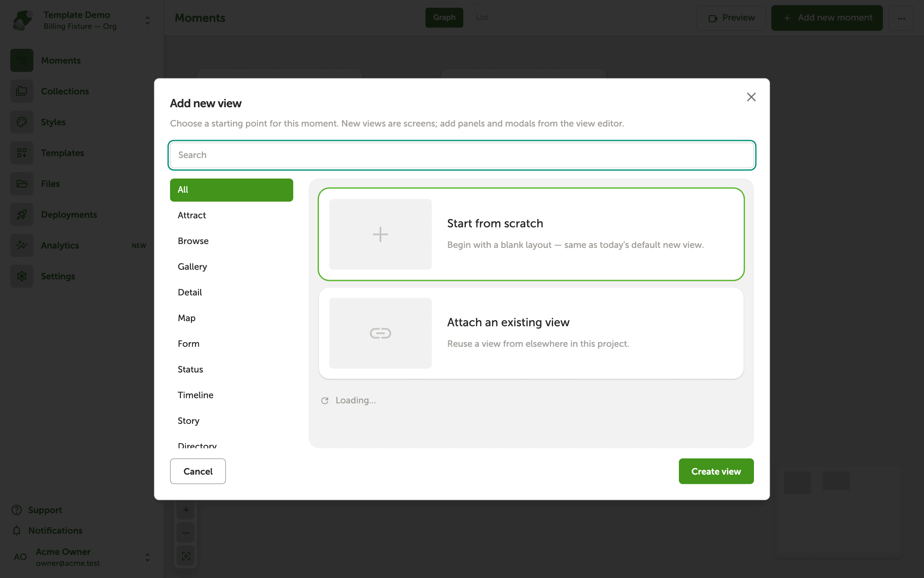Click the Support help icon
The image size is (924, 578).
(x=17, y=510)
